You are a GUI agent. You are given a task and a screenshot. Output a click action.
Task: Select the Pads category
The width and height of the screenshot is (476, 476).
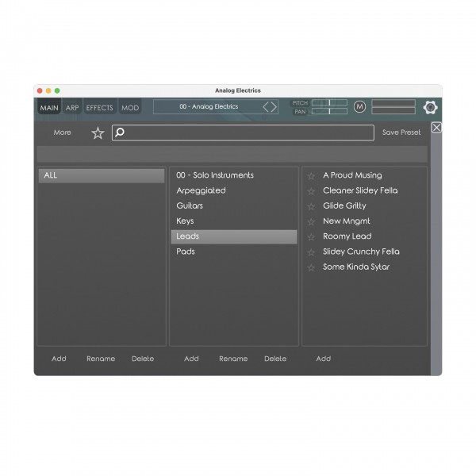[x=234, y=251]
